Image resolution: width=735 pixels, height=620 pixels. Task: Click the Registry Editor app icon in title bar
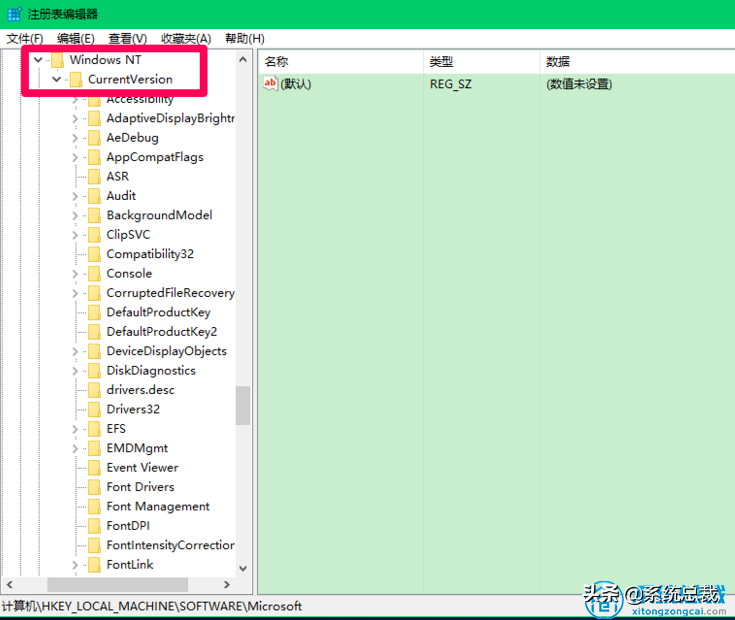(15, 14)
